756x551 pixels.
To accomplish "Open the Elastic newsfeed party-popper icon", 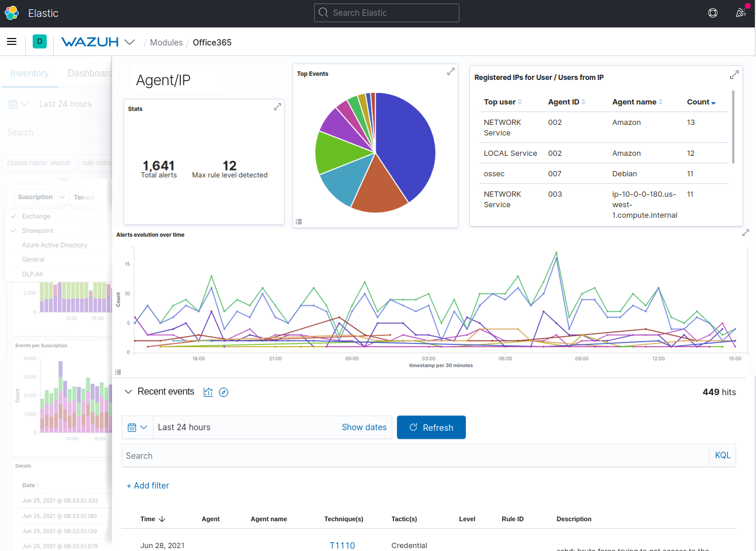I will point(740,12).
